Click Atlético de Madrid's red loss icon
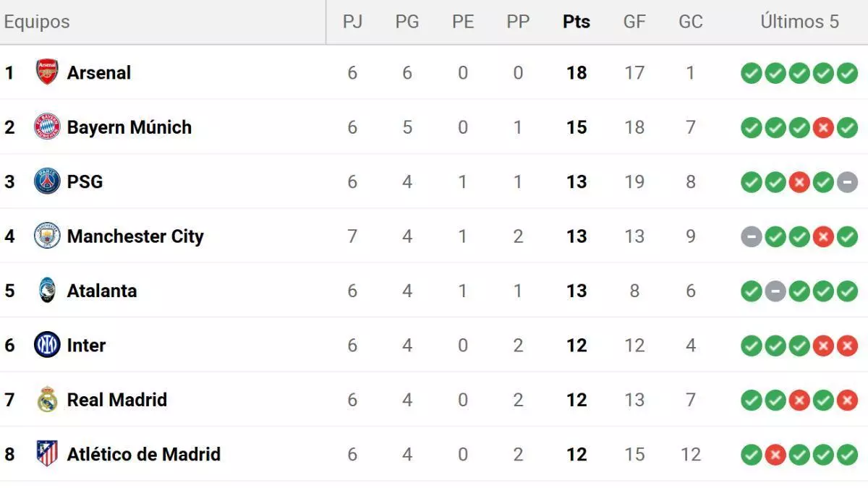 (775, 455)
